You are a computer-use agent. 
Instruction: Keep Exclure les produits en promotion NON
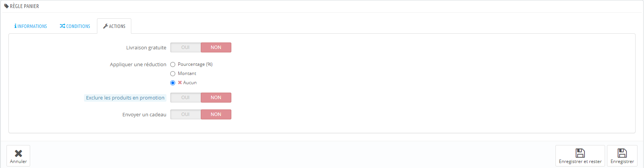point(216,98)
